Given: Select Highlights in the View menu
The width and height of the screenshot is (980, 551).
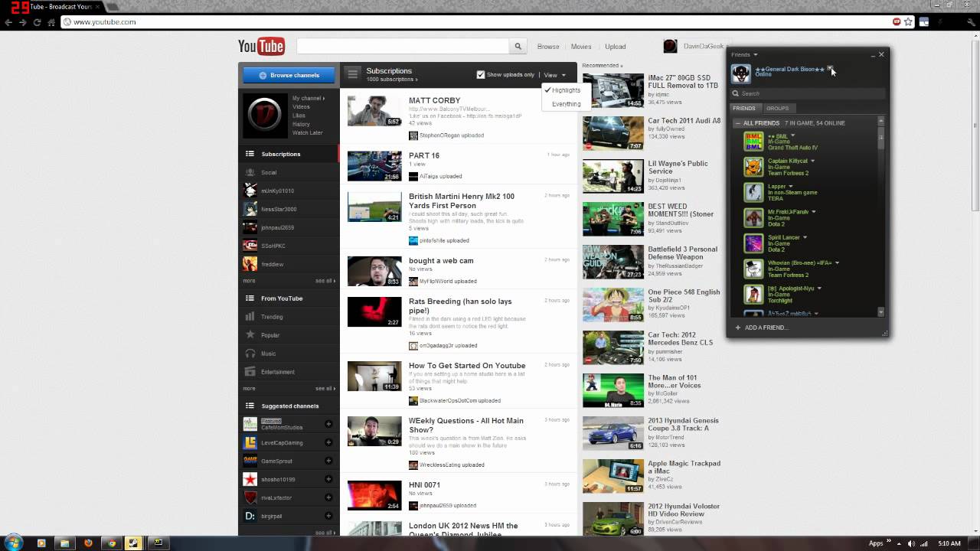Looking at the screenshot, I should (566, 90).
